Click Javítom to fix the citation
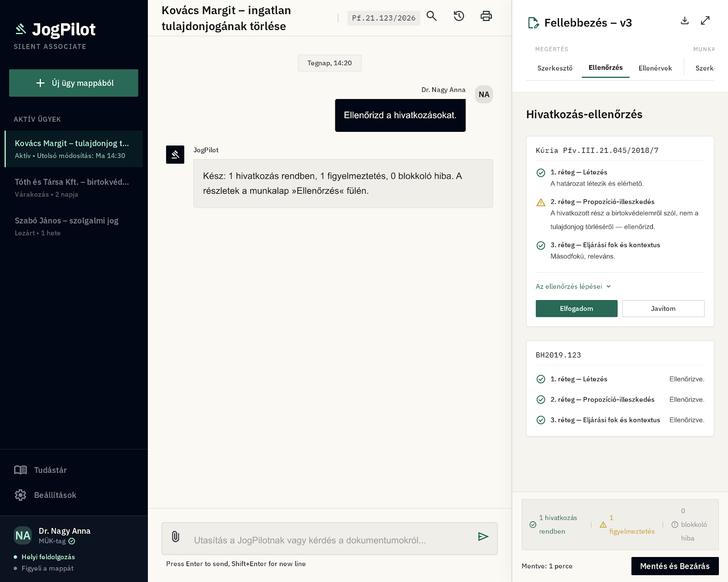 663,309
